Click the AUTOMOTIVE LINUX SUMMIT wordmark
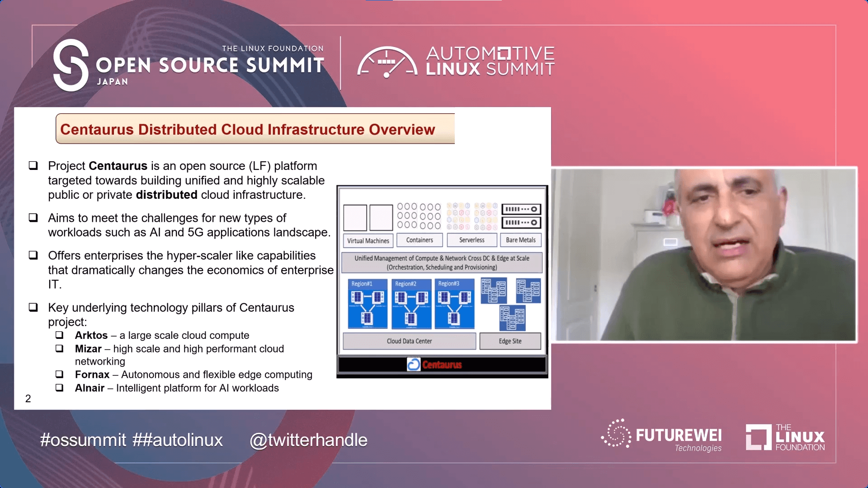868x488 pixels. pos(490,61)
